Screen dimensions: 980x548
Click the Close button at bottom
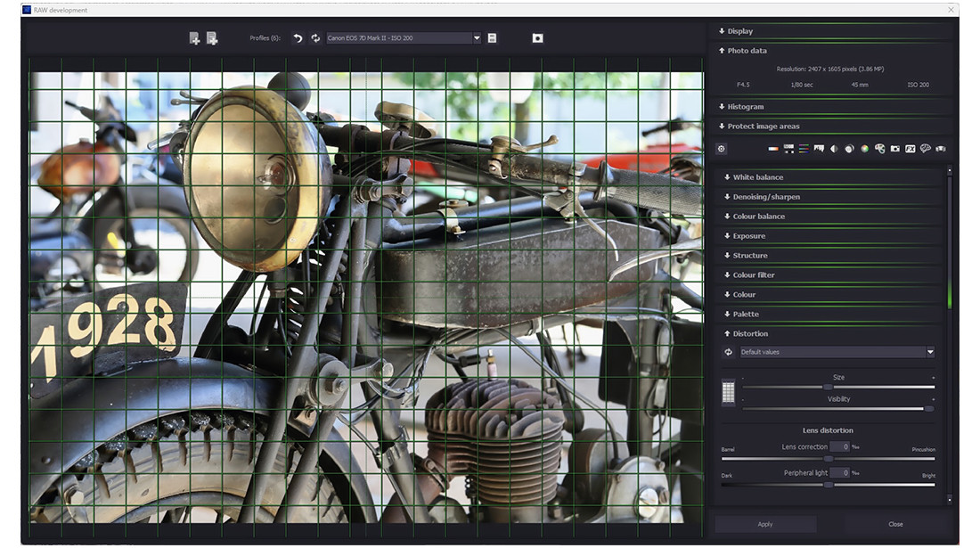[x=895, y=524]
